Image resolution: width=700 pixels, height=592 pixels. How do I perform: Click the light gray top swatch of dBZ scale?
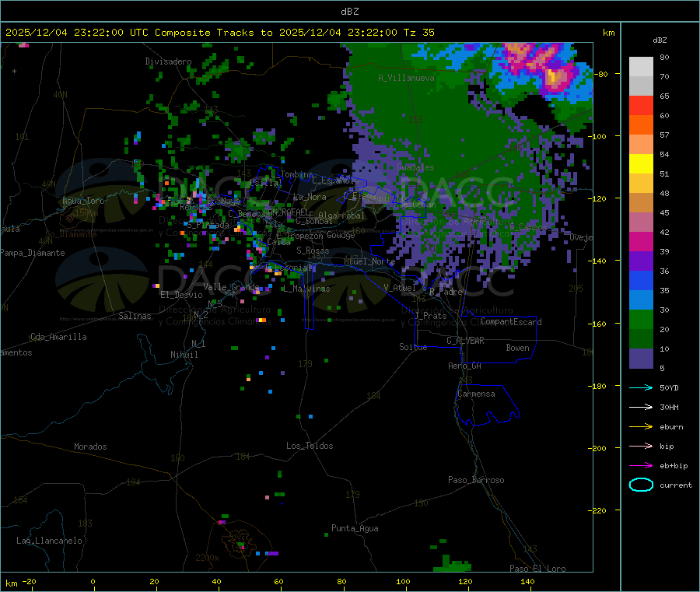641,67
